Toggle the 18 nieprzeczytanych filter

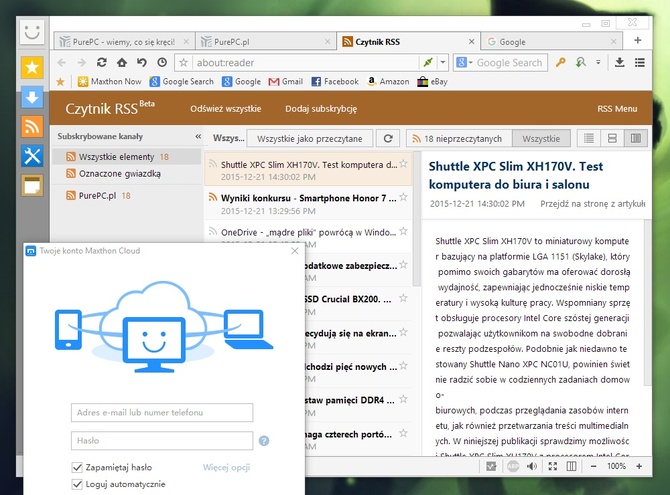pyautogui.click(x=459, y=138)
